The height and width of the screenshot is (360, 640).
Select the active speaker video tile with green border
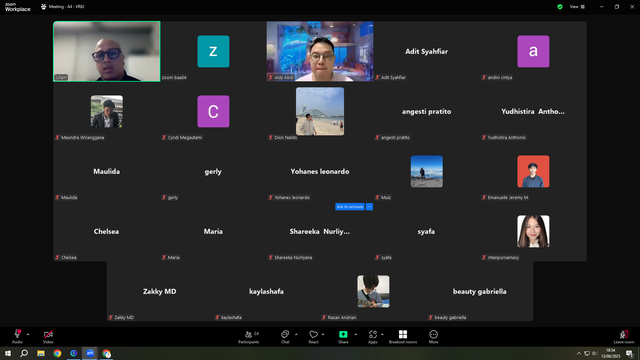pos(107,51)
